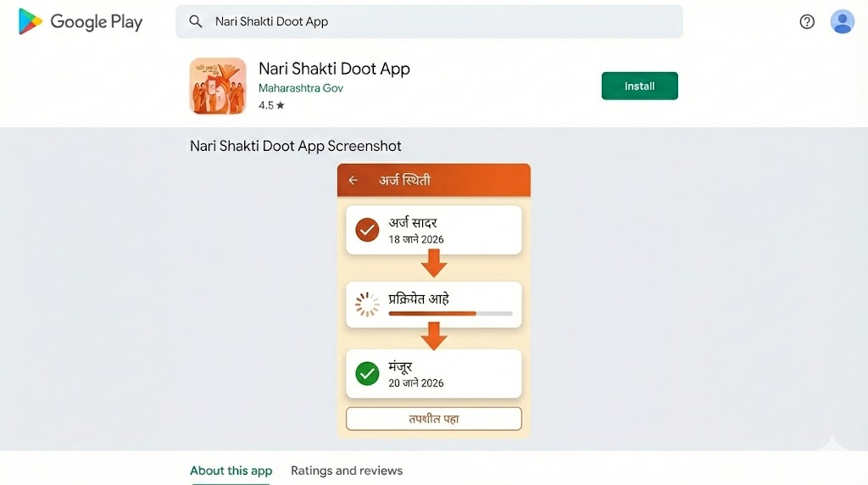
Task: Open Maharashtra Gov developer link
Action: click(301, 88)
